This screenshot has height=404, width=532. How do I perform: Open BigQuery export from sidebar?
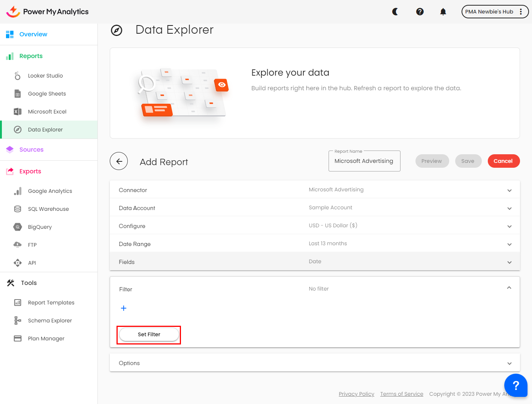point(40,227)
